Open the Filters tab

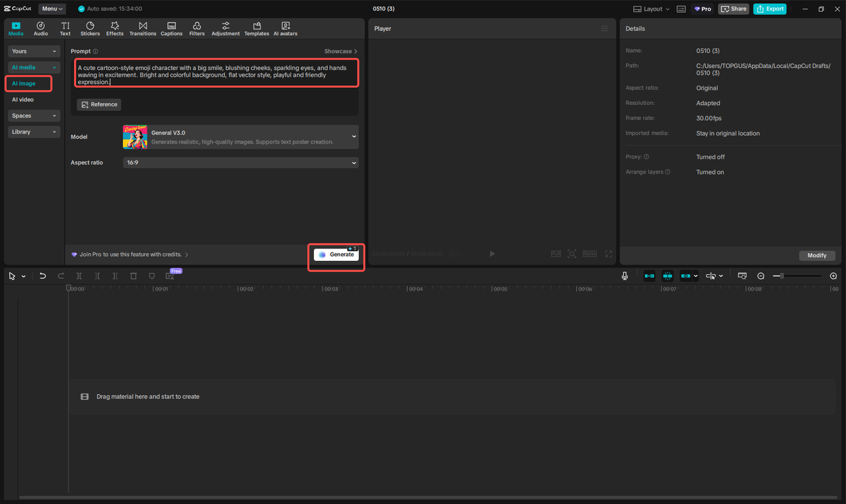pos(197,28)
